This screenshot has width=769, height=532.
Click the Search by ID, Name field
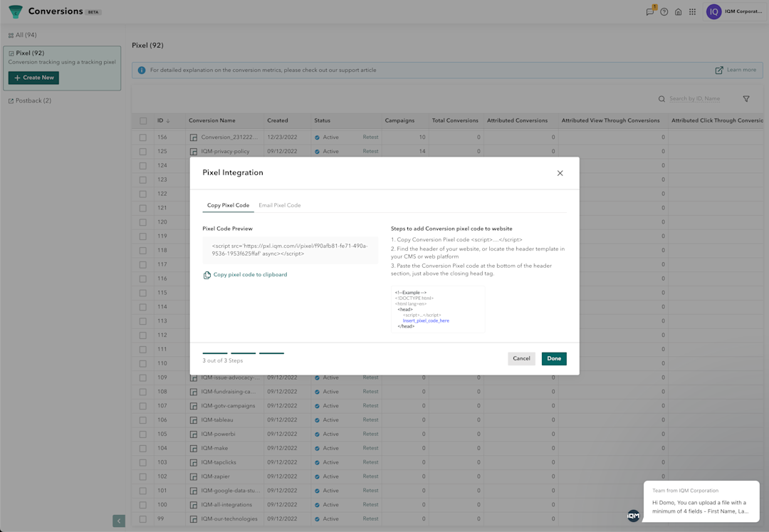point(694,98)
